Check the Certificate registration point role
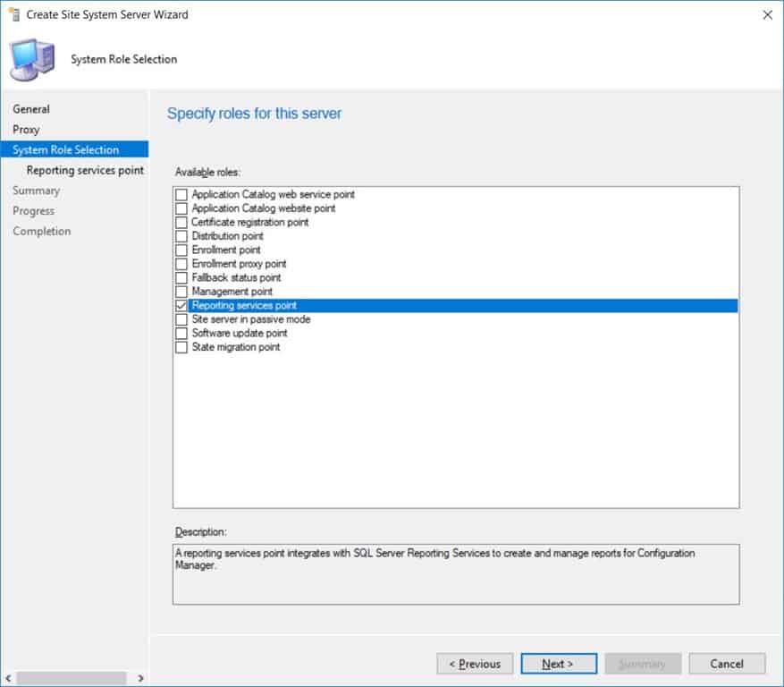The height and width of the screenshot is (687, 784). pyautogui.click(x=181, y=222)
